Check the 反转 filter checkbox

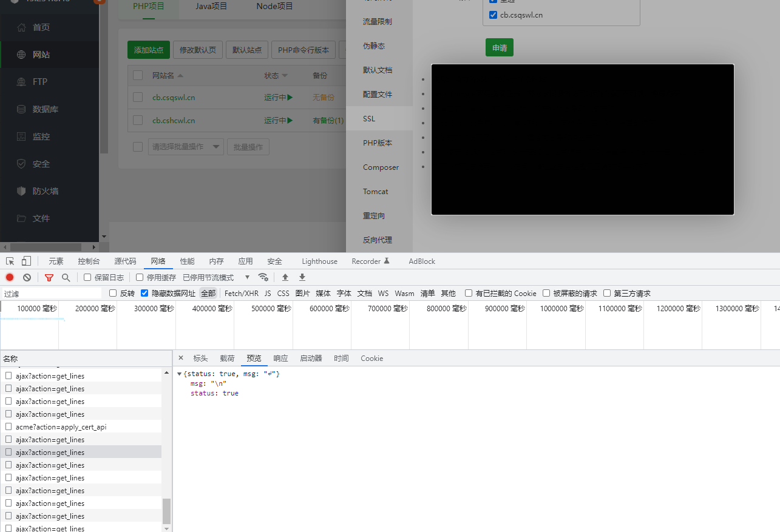coord(113,293)
